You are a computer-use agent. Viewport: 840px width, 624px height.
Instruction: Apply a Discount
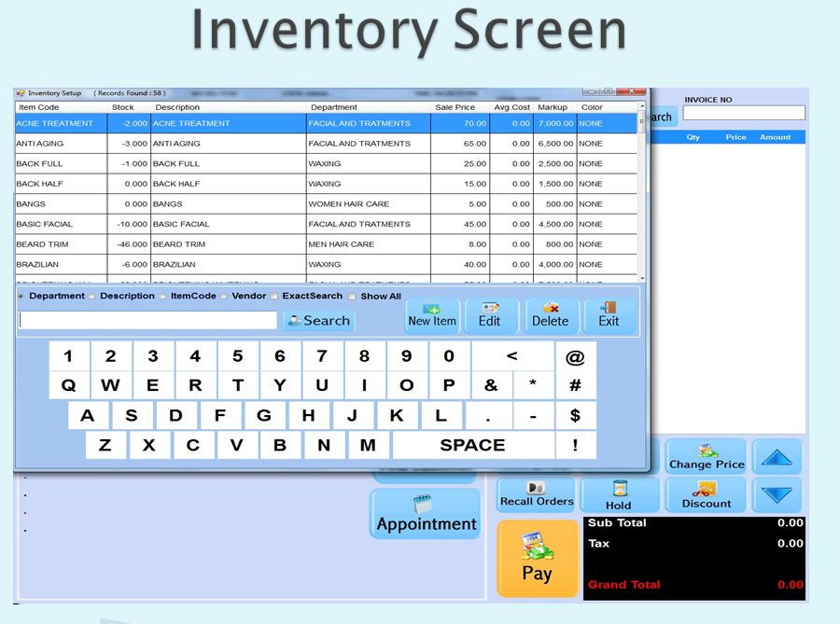pos(707,495)
